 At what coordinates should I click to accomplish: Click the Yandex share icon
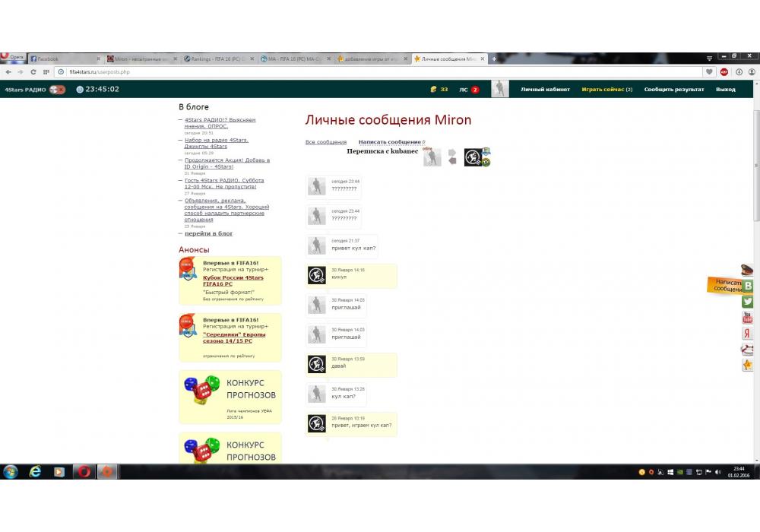[x=748, y=334]
